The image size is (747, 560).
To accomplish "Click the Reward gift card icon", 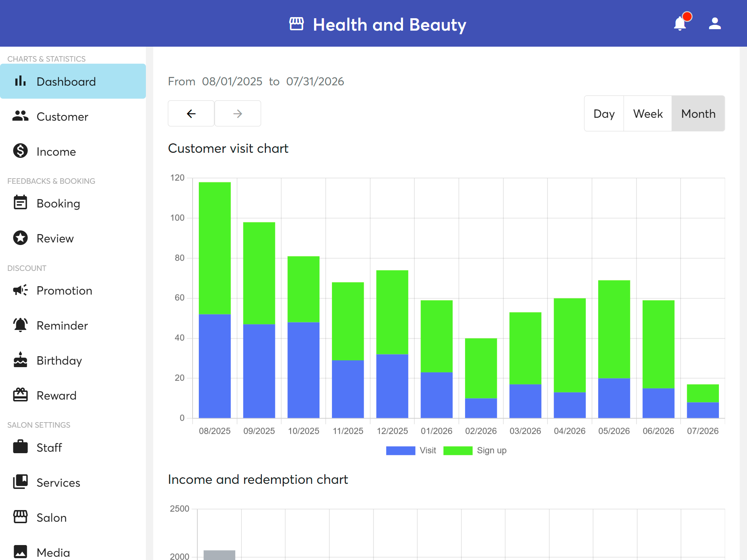I will coord(20,395).
